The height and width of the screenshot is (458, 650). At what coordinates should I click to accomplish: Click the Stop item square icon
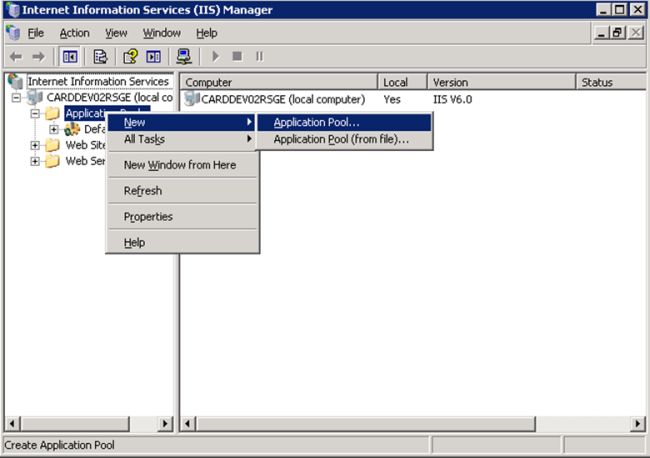237,56
